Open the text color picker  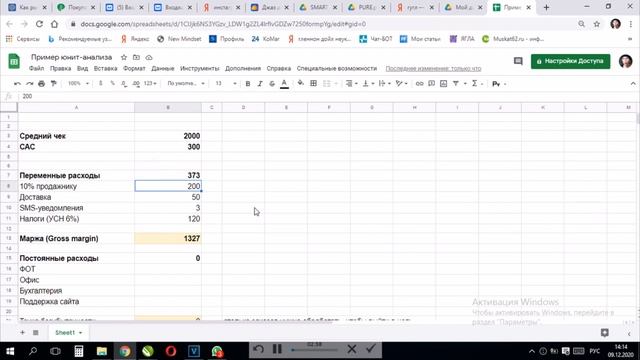point(284,83)
